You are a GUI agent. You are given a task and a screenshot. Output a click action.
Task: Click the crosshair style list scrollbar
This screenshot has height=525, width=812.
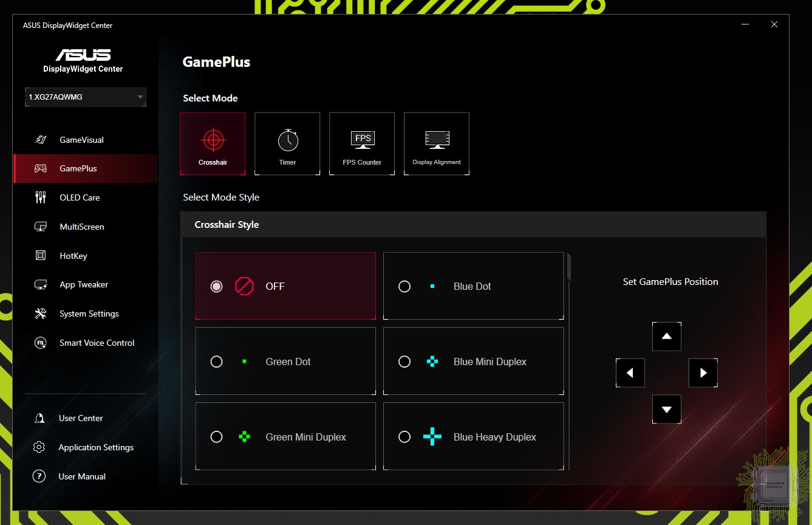click(x=568, y=268)
